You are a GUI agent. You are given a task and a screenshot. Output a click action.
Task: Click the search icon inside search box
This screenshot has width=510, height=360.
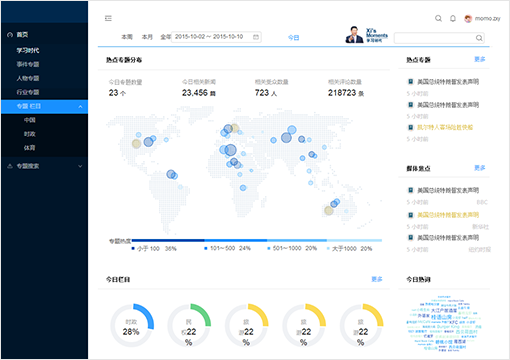point(479,38)
